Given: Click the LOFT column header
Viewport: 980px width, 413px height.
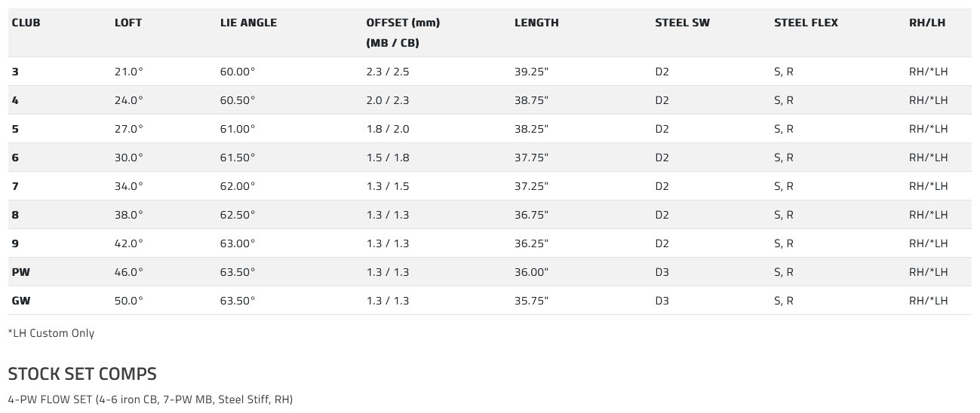Looking at the screenshot, I should (x=128, y=23).
